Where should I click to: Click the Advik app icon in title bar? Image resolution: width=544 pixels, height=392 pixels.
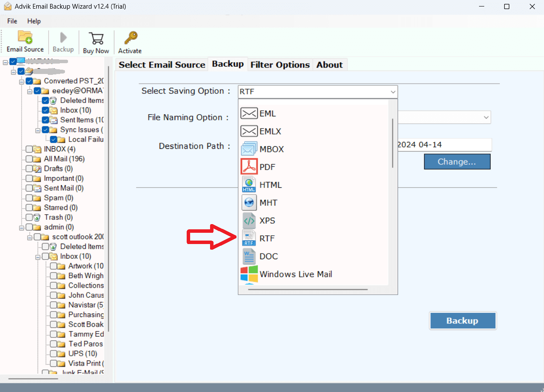(8, 6)
